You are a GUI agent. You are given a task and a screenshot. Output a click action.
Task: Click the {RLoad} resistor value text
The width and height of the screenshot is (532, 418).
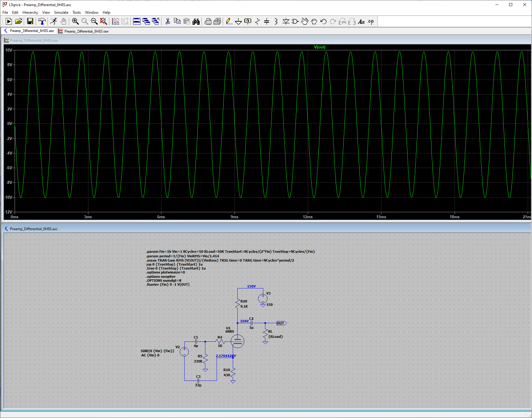pos(275,337)
